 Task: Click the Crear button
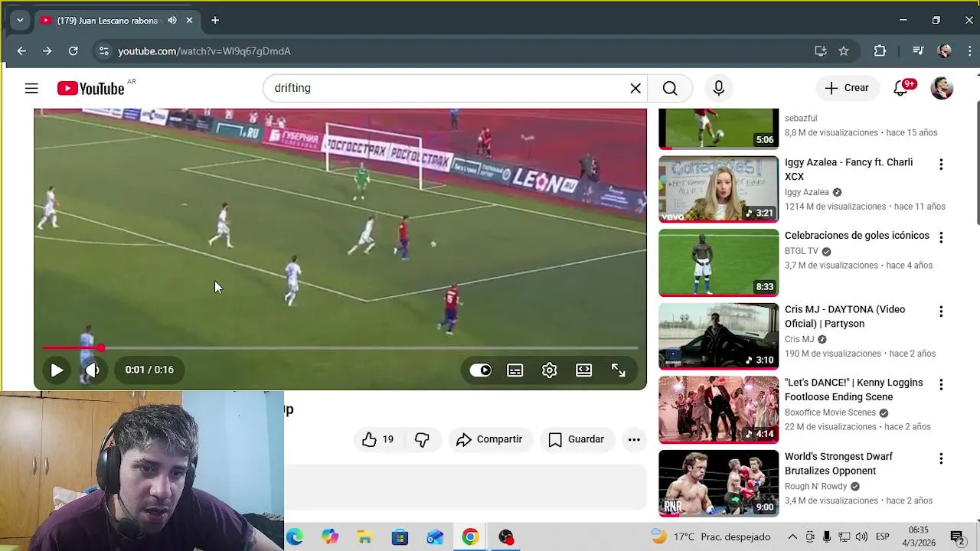tap(847, 88)
